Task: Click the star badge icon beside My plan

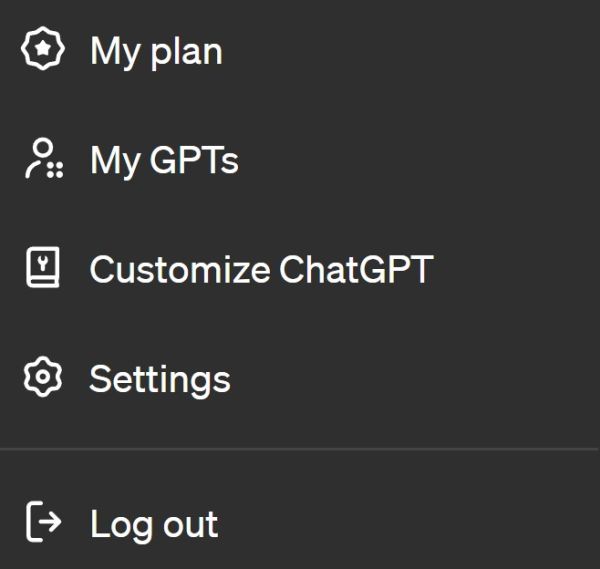Action: click(43, 49)
